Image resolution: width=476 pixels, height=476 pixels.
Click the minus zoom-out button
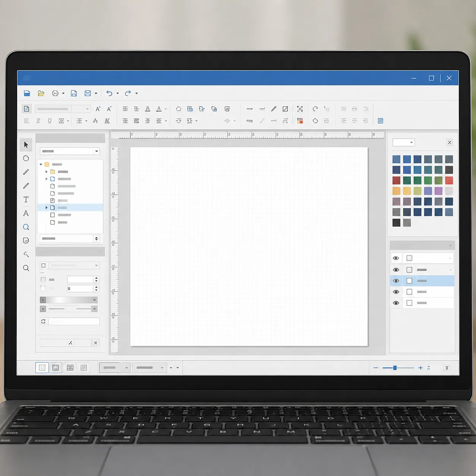pos(376,368)
